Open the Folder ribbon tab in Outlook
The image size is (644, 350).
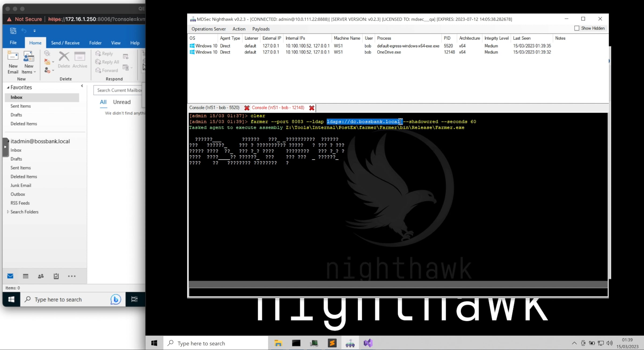pos(95,43)
